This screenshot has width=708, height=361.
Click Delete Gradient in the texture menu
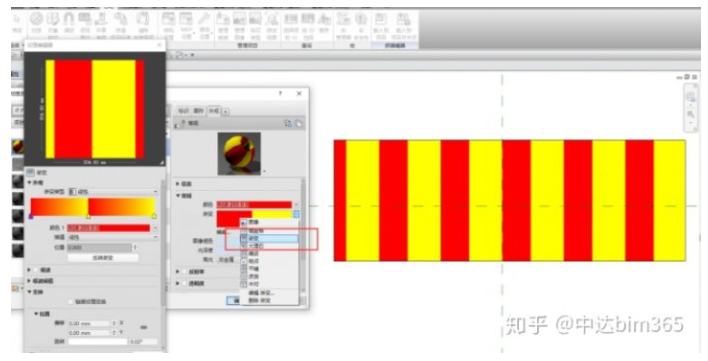260,300
